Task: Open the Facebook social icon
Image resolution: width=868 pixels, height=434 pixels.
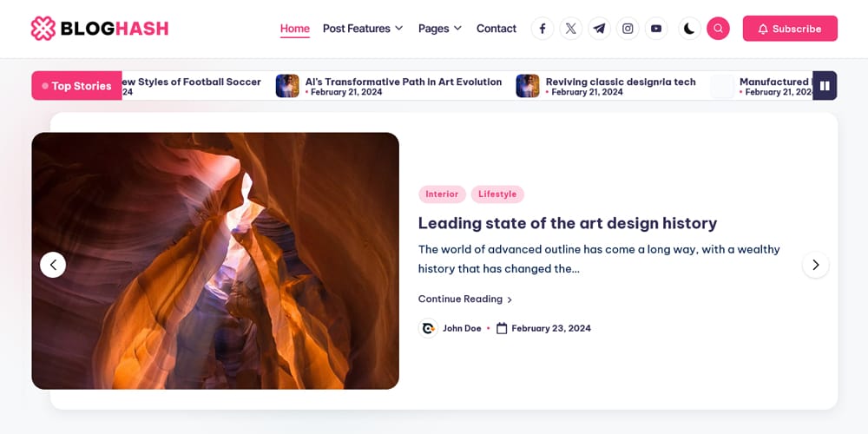Action: coord(542,29)
